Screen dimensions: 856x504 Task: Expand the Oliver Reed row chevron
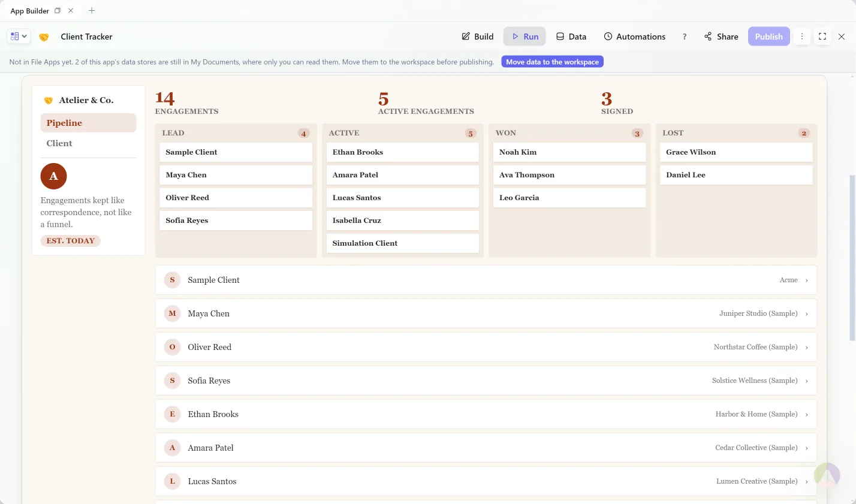tap(807, 348)
